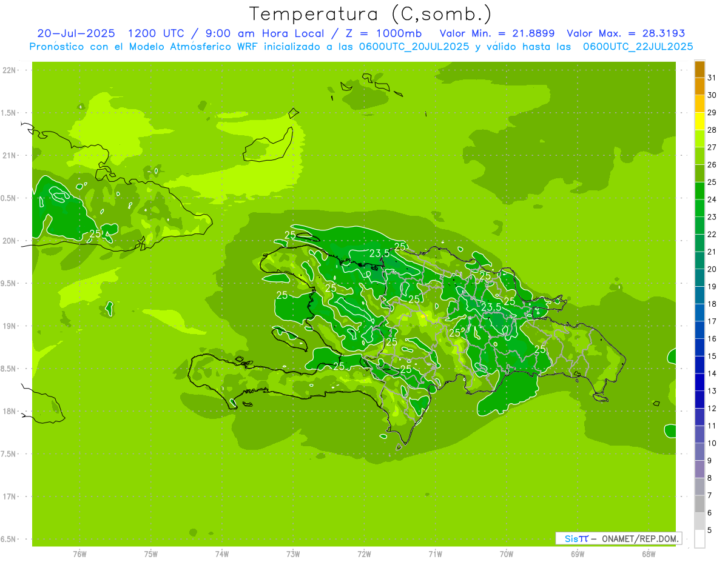Click the 76W longitude axis label
The width and height of the screenshot is (728, 562).
point(79,554)
